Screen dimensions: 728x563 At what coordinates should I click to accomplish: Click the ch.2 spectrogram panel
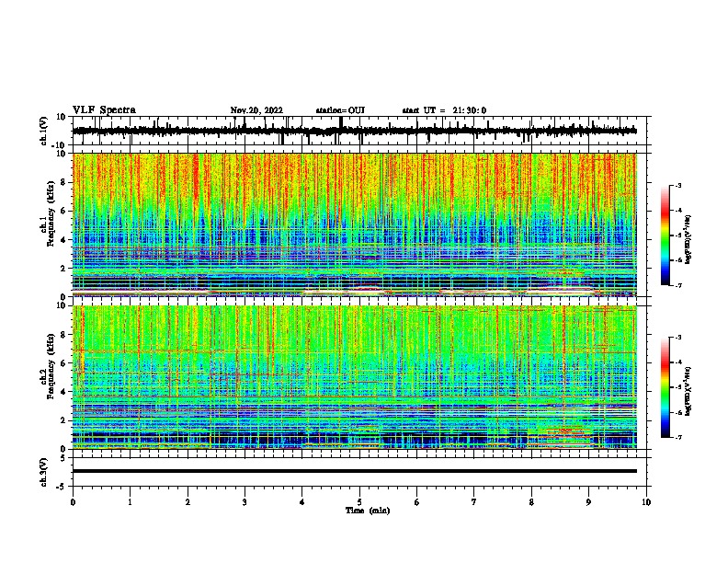coord(355,377)
